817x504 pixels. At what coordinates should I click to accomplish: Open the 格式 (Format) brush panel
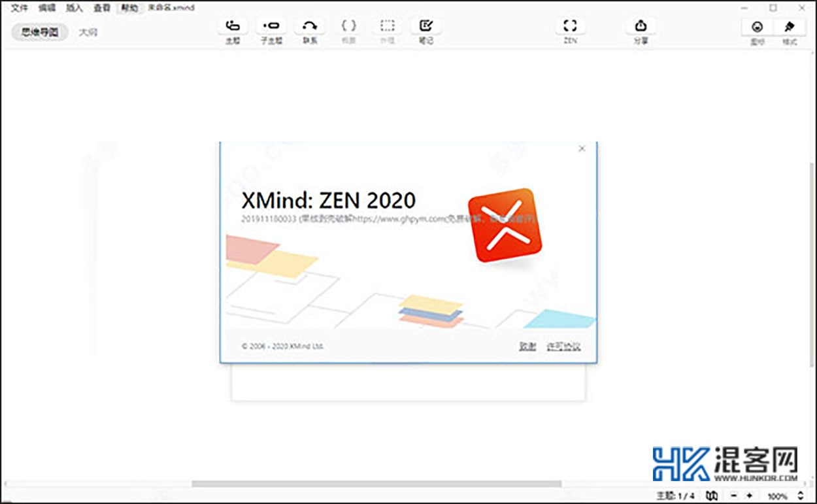tap(790, 27)
